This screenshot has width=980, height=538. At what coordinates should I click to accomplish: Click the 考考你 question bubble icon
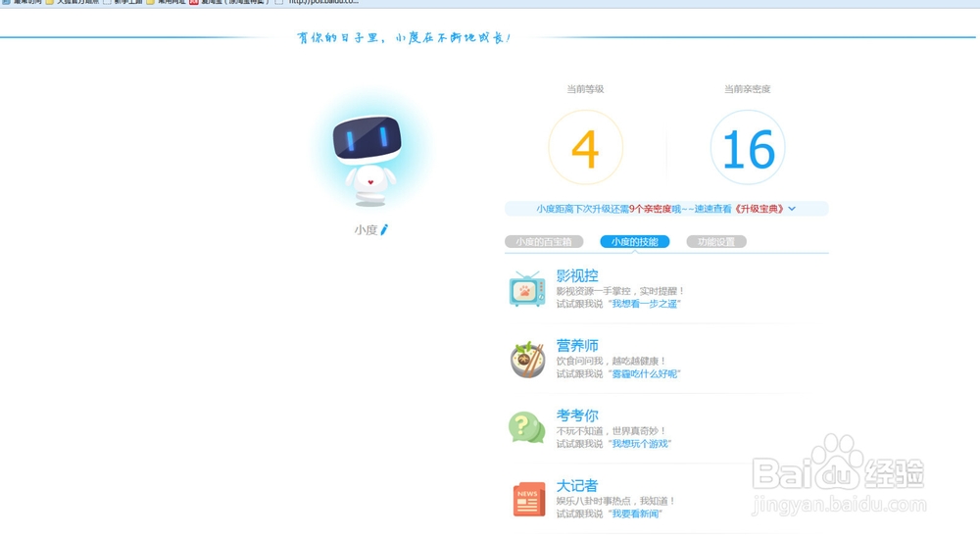tap(527, 428)
